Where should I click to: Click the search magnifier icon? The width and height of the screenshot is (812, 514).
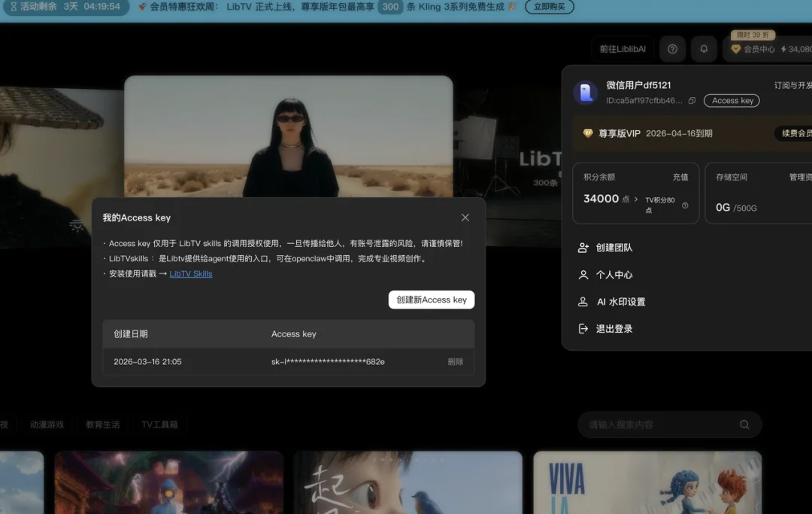pyautogui.click(x=744, y=424)
